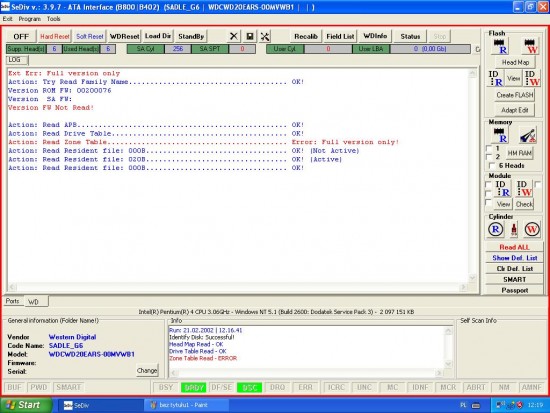
Task: Click the log area scroll-down arrow
Action: pos(472,278)
